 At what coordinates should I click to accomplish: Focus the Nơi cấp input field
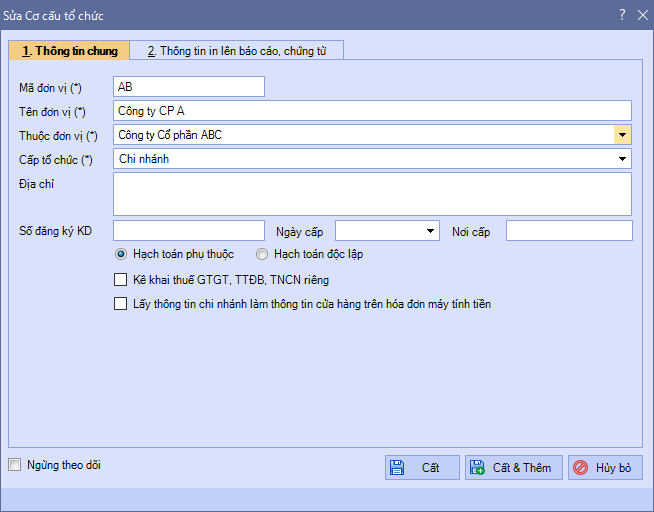click(568, 232)
